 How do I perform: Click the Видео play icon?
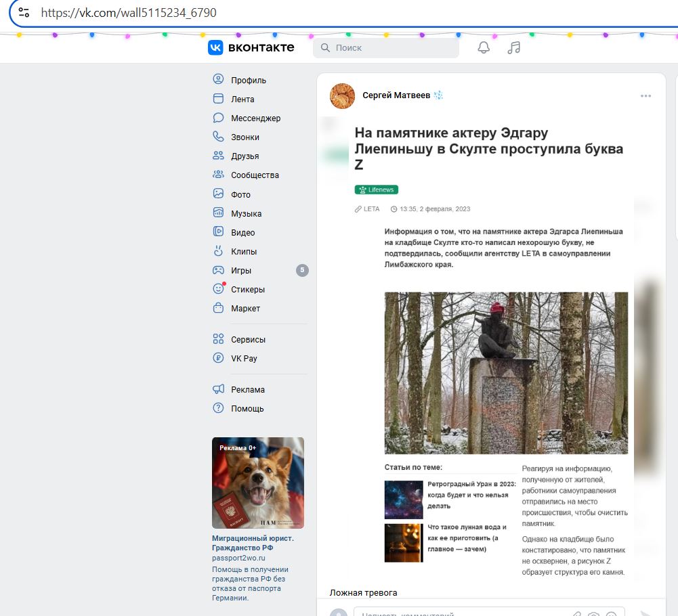point(218,232)
